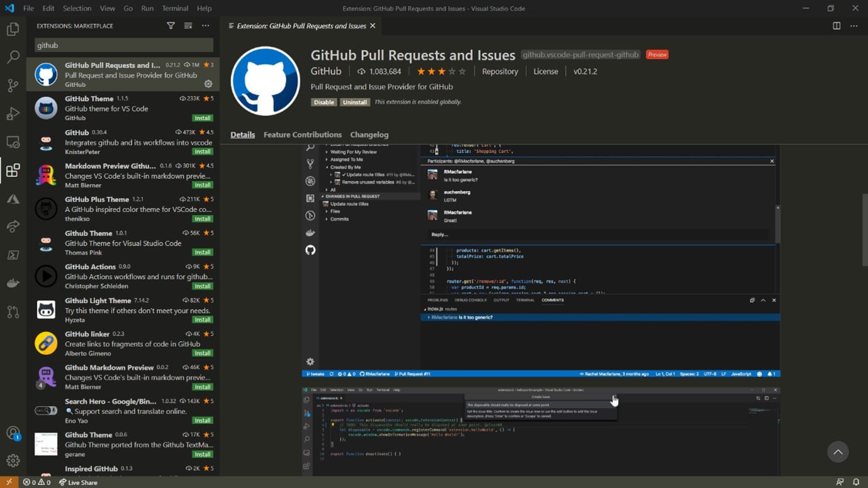Open the Accounts menu icon
The width and height of the screenshot is (868, 488).
tap(13, 433)
